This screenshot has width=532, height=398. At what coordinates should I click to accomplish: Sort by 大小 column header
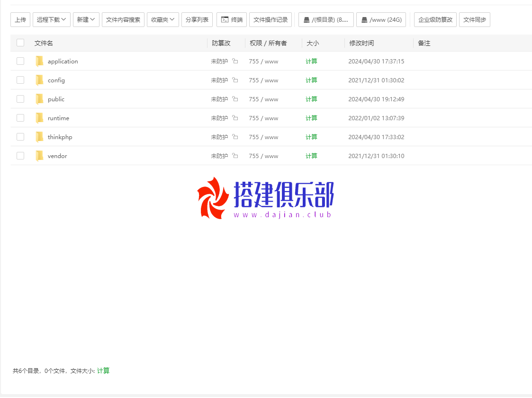click(x=313, y=43)
